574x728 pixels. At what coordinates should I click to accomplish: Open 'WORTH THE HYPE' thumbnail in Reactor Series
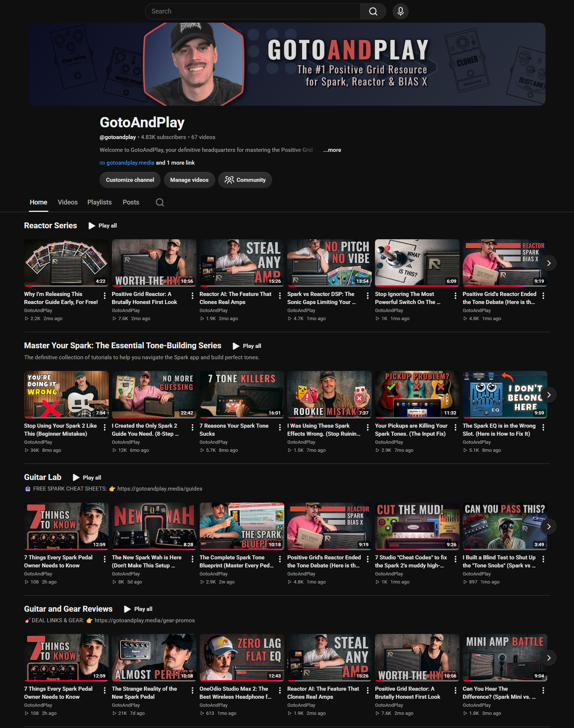coord(154,263)
